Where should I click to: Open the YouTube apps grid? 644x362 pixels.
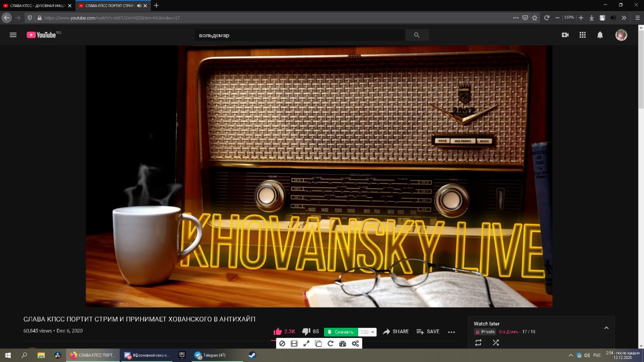pos(583,35)
